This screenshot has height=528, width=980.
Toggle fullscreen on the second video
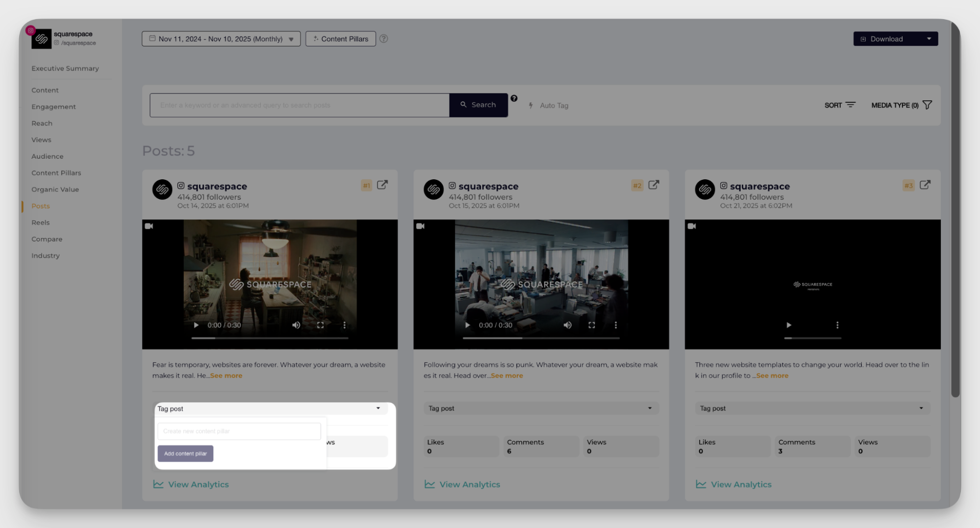(x=592, y=325)
